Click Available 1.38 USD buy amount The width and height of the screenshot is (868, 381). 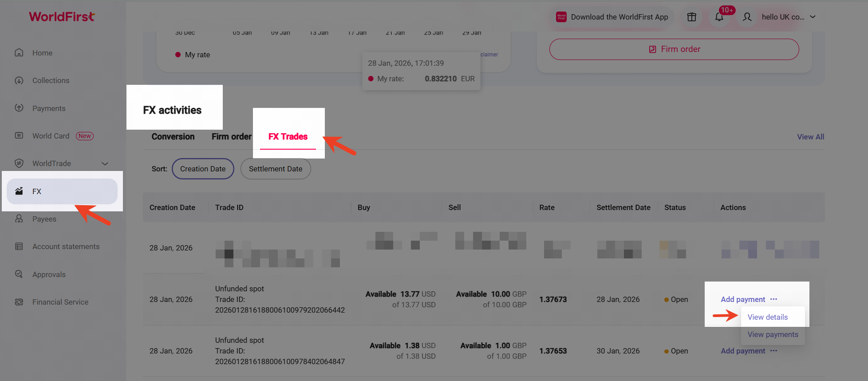(x=402, y=345)
